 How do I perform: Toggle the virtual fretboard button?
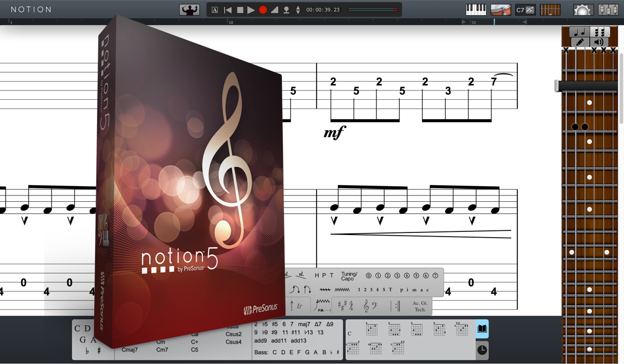coord(550,10)
